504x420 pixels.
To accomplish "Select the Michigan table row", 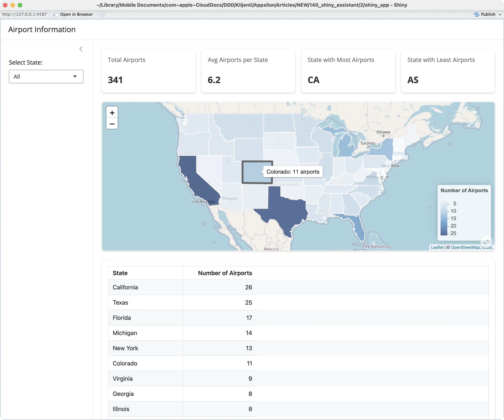I will click(298, 333).
